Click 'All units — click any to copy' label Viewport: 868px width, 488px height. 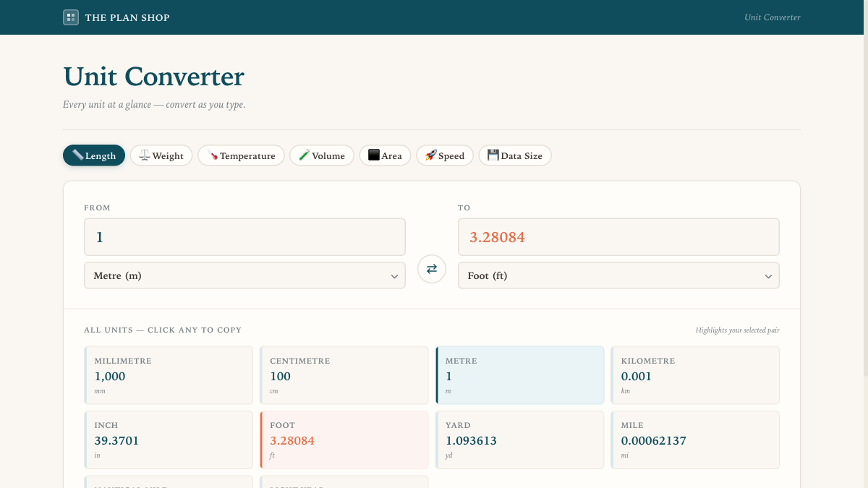[x=163, y=330]
